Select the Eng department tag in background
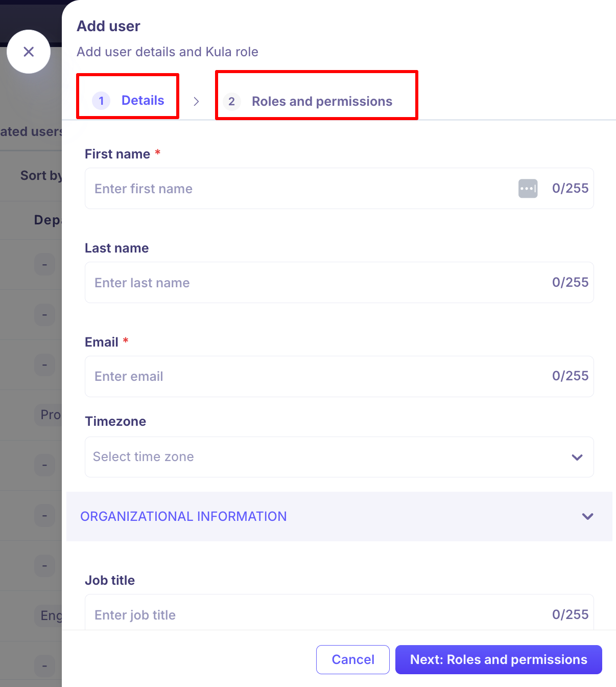Image resolution: width=616 pixels, height=687 pixels. click(x=51, y=615)
